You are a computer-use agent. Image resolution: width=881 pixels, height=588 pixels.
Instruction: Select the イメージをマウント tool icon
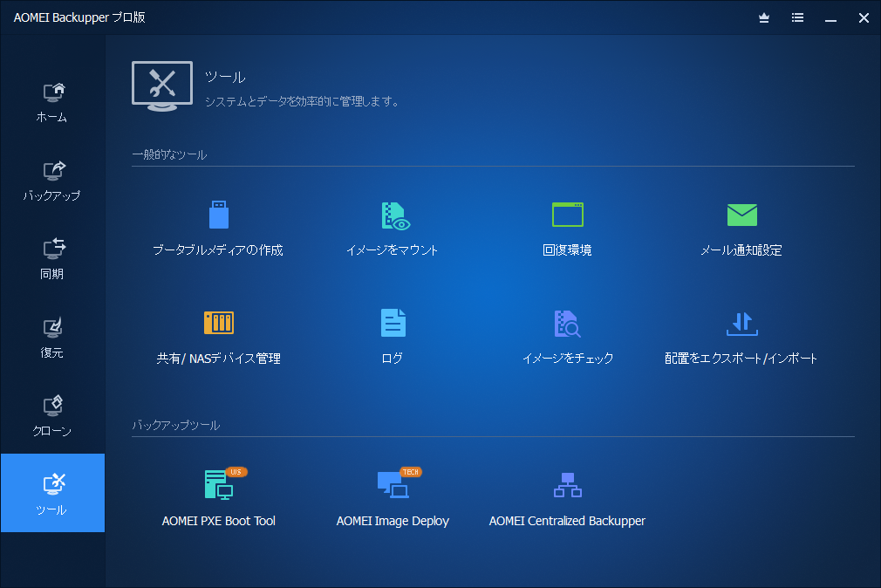pyautogui.click(x=393, y=214)
